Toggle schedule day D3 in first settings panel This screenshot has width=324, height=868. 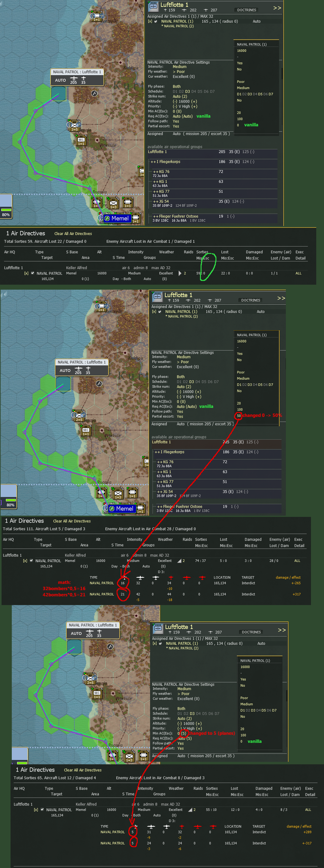[x=187, y=92]
